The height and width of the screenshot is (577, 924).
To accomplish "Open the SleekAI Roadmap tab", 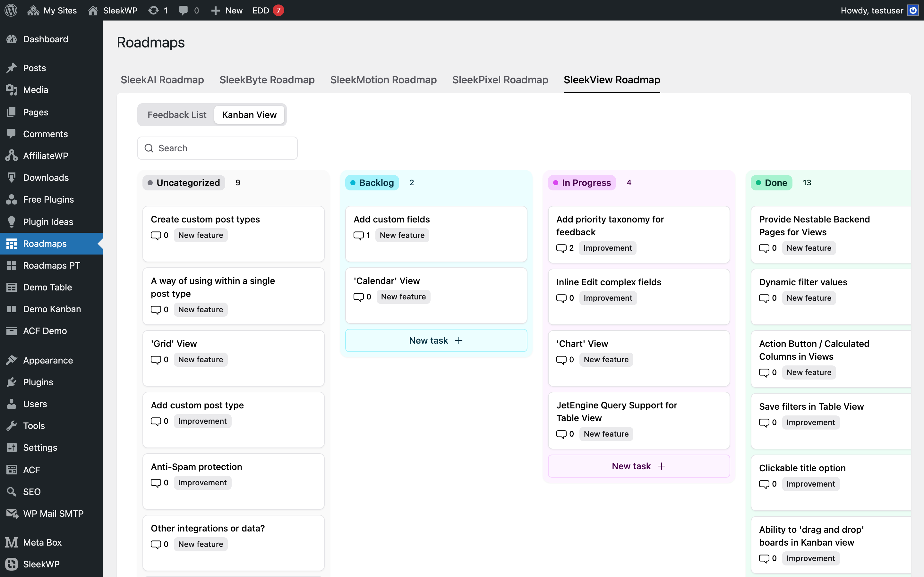I will (162, 80).
